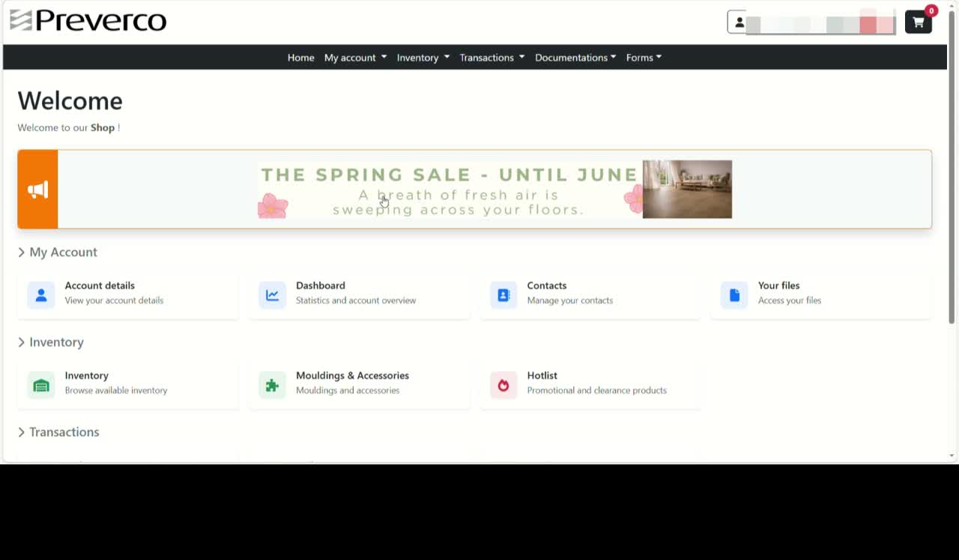Click 'Access your files' text
Screen dimensions: 959x560
pyautogui.click(x=789, y=300)
